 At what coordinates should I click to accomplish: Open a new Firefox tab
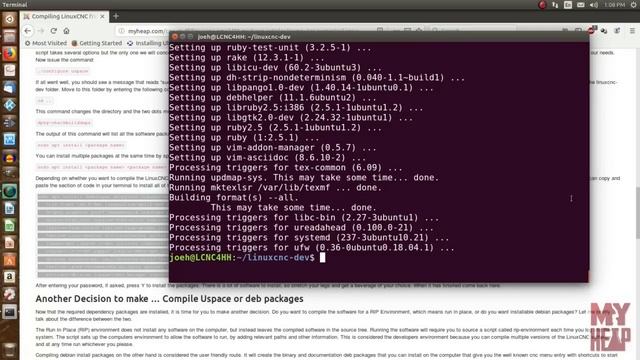[x=116, y=16]
